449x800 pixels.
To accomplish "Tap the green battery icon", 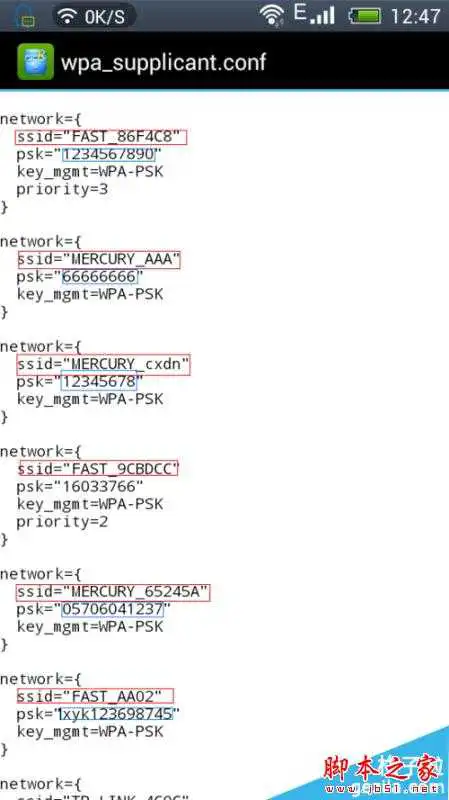I will (365, 16).
